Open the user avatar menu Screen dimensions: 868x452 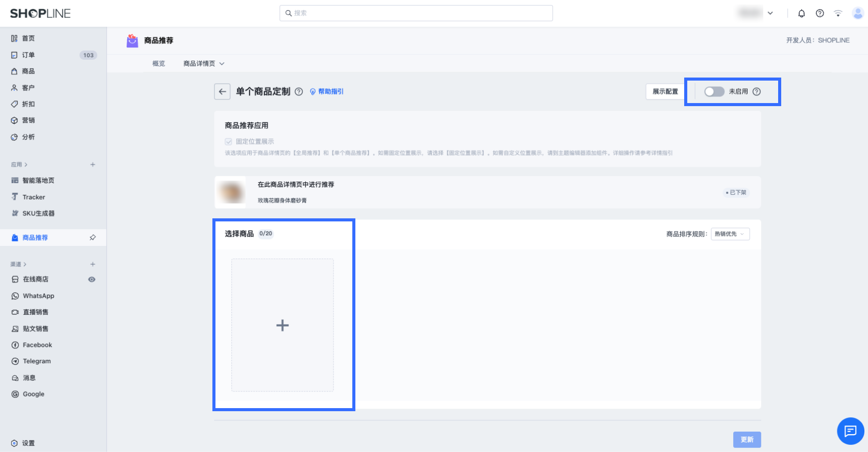pos(858,13)
